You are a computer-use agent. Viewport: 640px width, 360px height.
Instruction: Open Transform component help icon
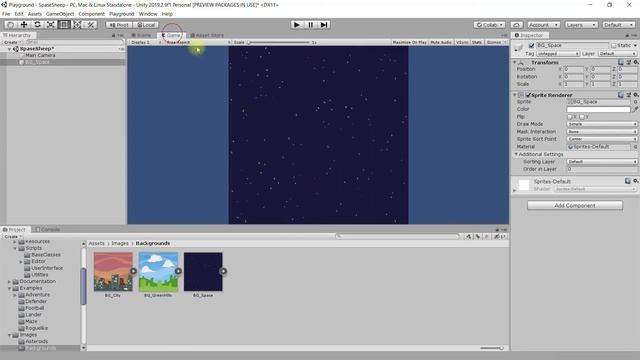621,62
